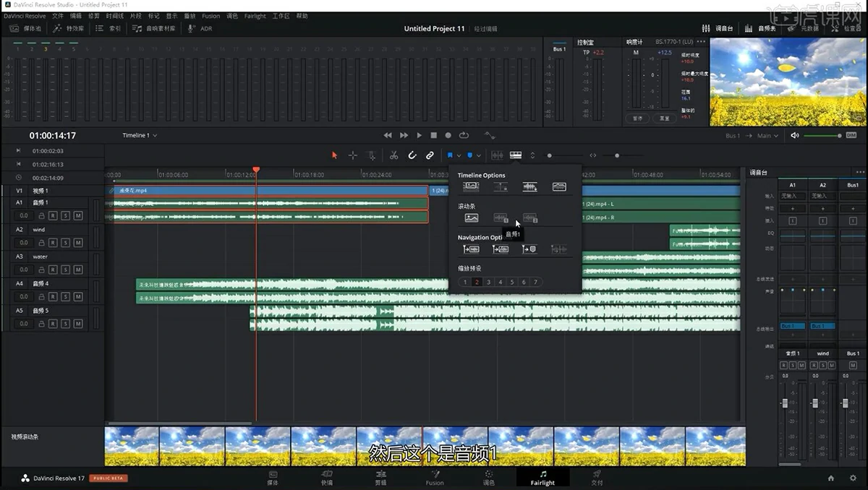
Task: Click navigation jump-to-clip option icon
Action: (472, 249)
